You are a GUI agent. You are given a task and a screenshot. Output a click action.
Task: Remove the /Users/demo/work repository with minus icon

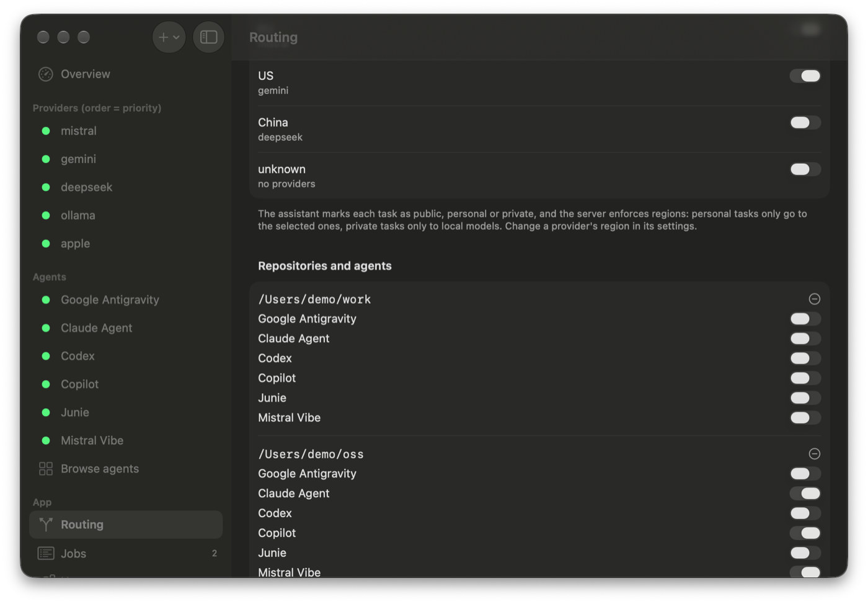click(815, 299)
